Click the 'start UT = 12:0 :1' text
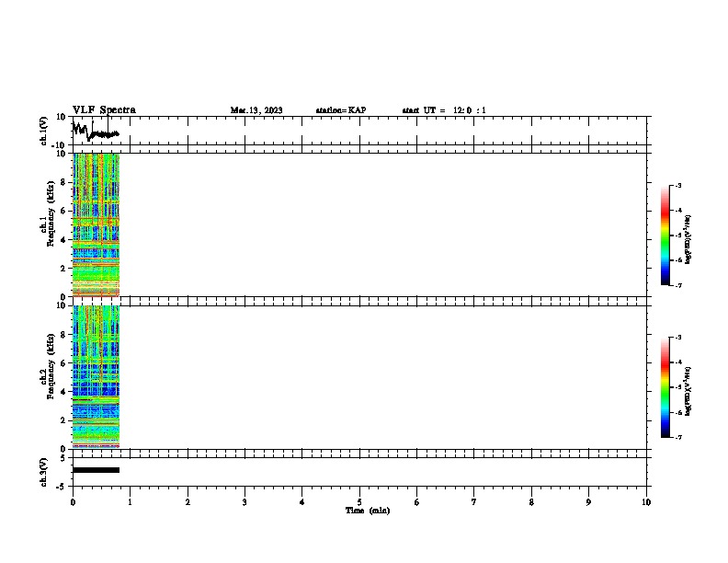Screen dimensions: 728x563 coord(444,110)
